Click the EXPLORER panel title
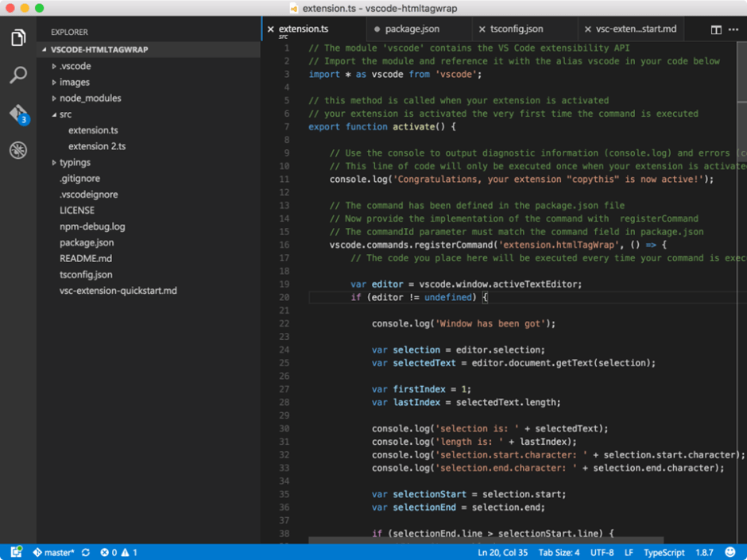Viewport: 747px width, 560px height. [x=70, y=33]
